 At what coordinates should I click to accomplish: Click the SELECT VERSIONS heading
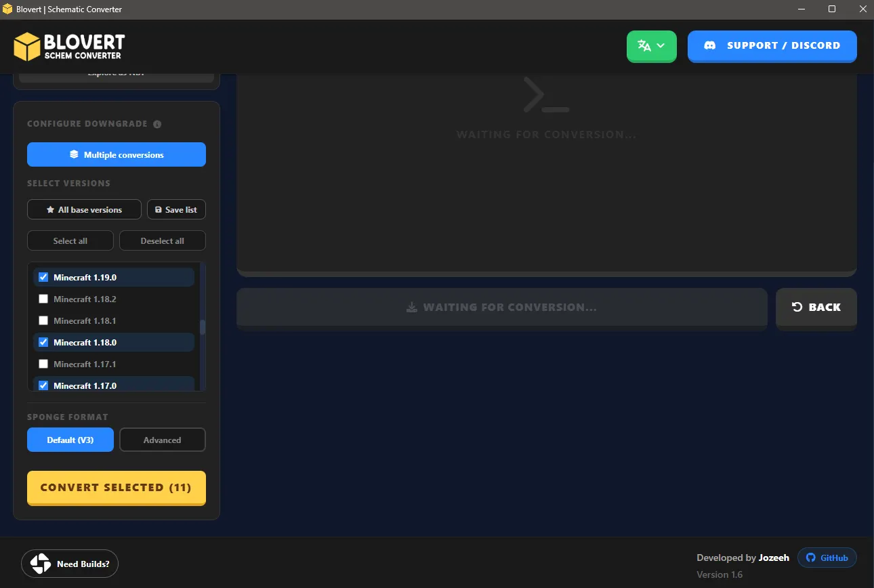68,183
